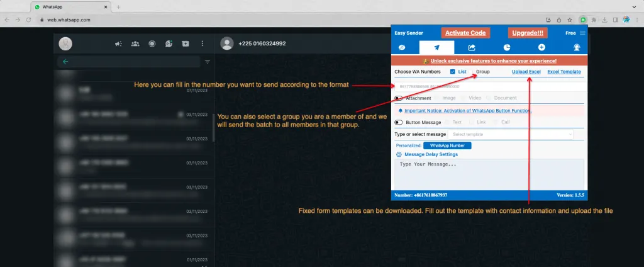Click the chat filter icon beside search

coord(208,62)
